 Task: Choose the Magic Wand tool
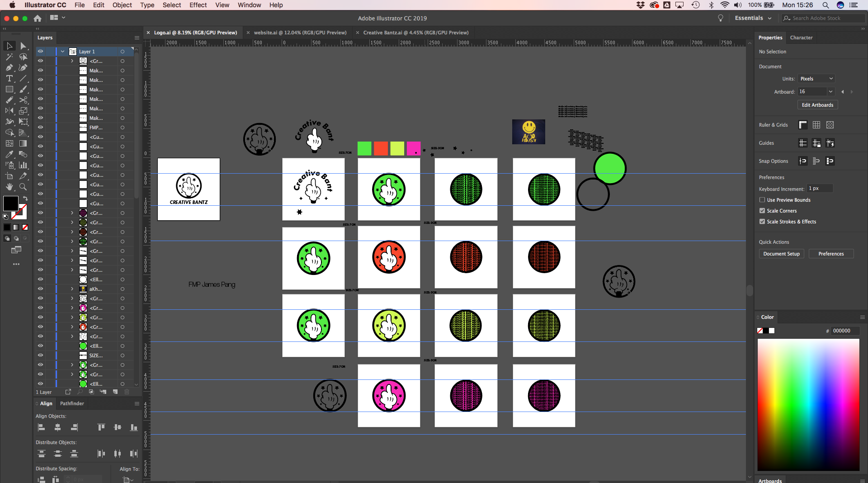9,57
